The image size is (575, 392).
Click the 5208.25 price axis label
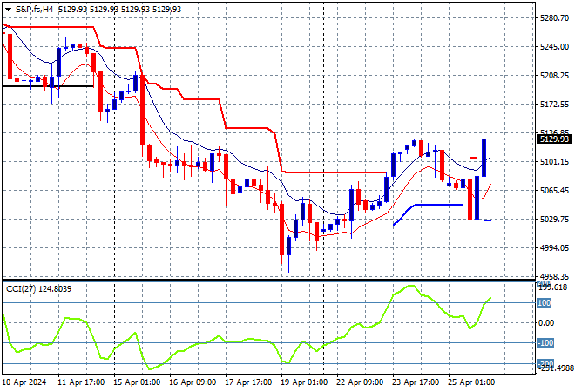pos(554,76)
